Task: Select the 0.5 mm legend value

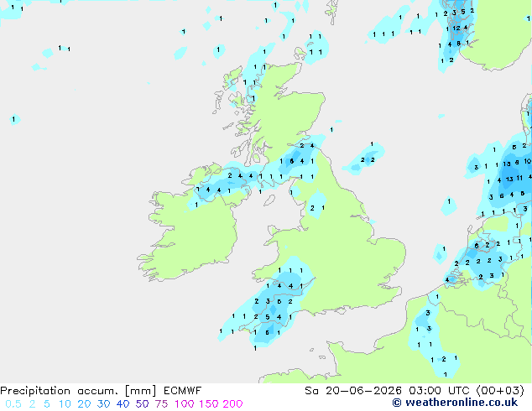Action: 13,404
